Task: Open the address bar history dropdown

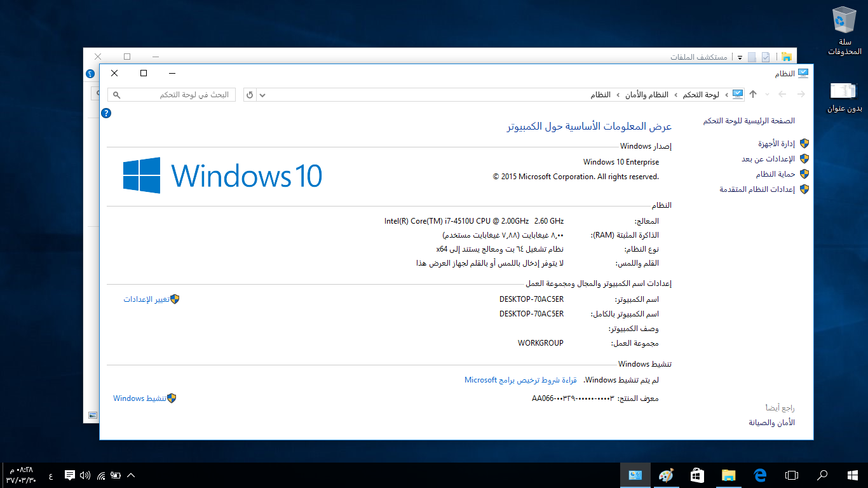Action: (263, 95)
